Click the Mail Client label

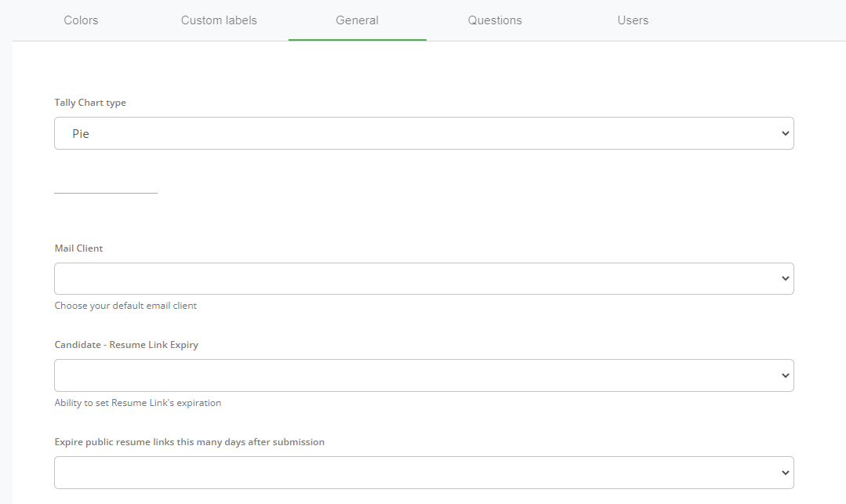tap(78, 248)
